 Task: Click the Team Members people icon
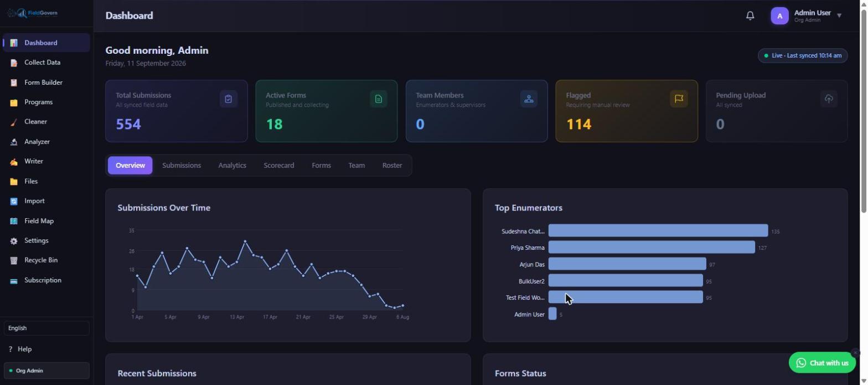coord(529,99)
